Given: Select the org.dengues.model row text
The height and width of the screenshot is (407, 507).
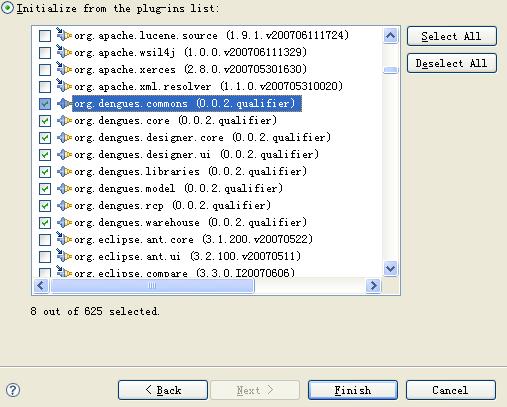Looking at the screenshot, I should coord(178,188).
